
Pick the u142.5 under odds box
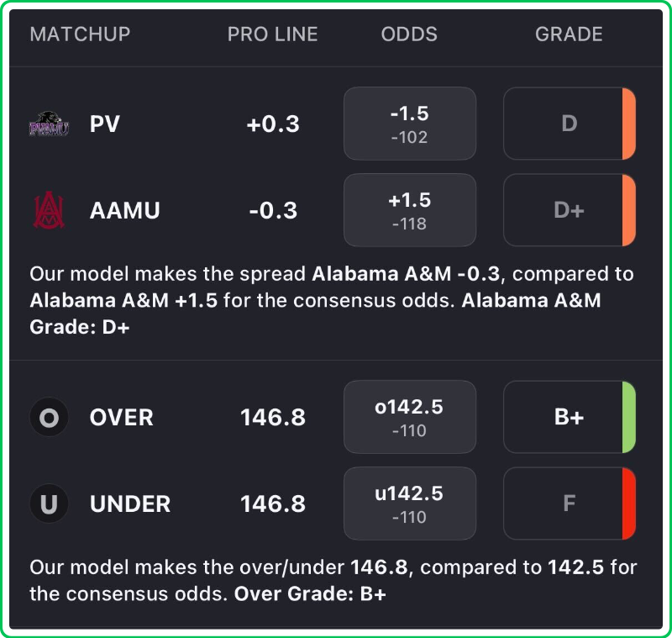[410, 504]
